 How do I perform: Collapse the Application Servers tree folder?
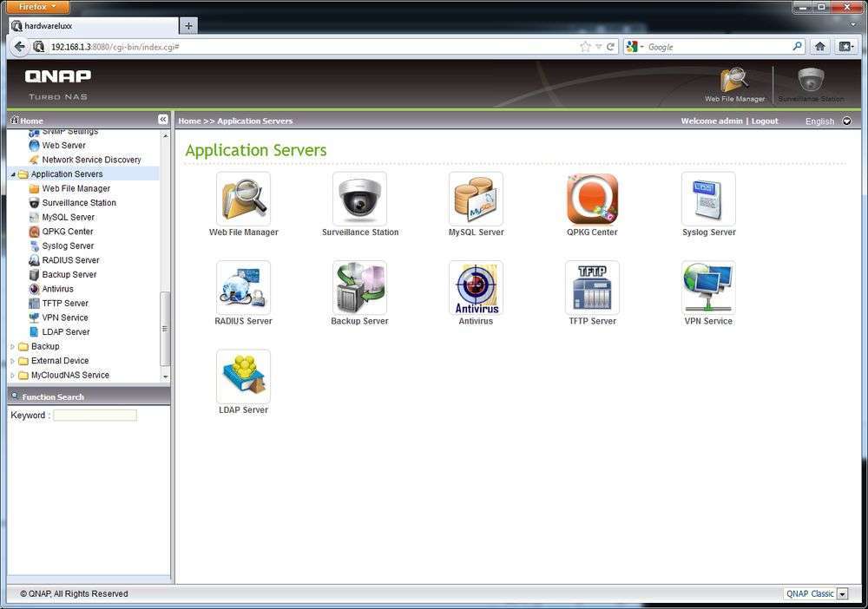pos(13,174)
